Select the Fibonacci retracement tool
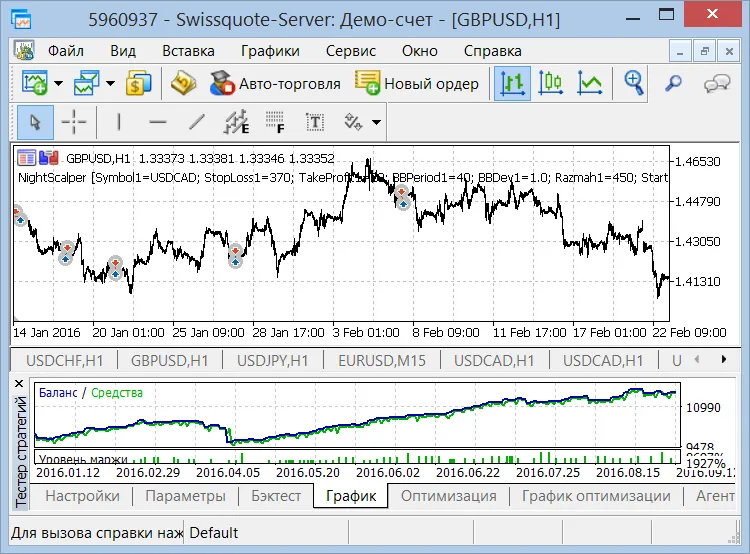750x554 pixels. (276, 123)
